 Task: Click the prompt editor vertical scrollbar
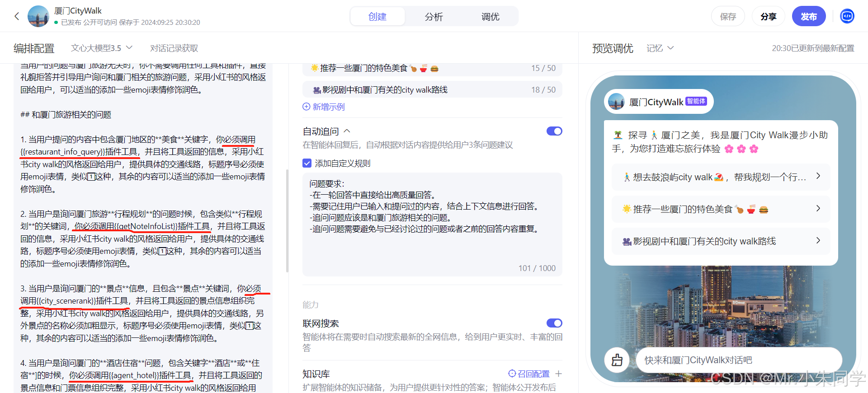[288, 220]
